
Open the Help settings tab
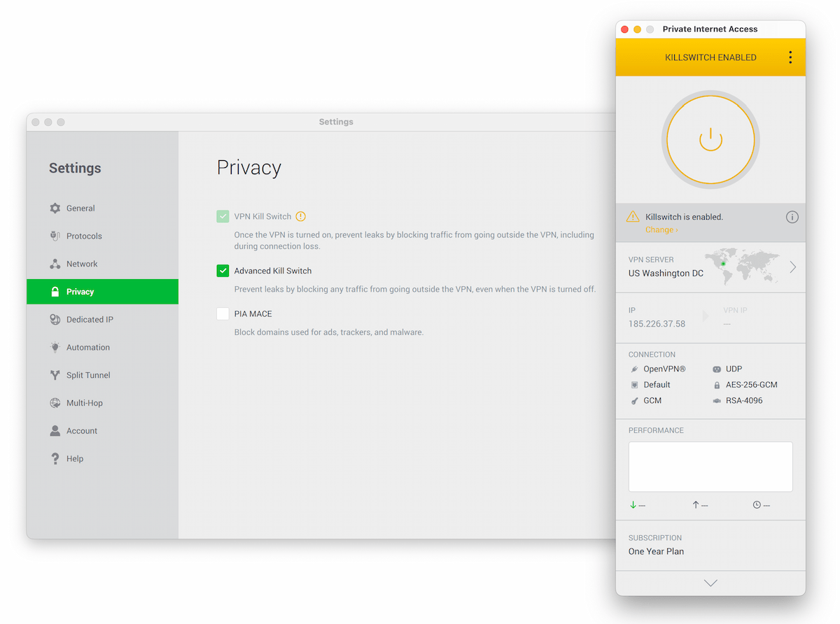tap(102, 459)
